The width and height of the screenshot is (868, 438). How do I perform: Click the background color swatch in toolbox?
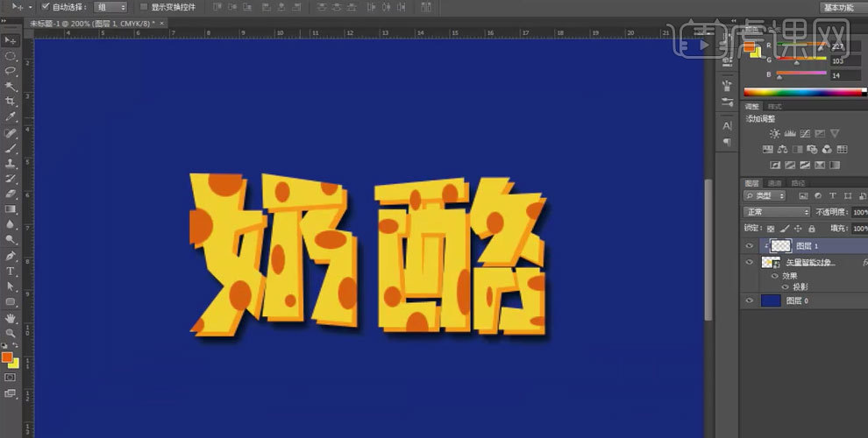[14, 364]
